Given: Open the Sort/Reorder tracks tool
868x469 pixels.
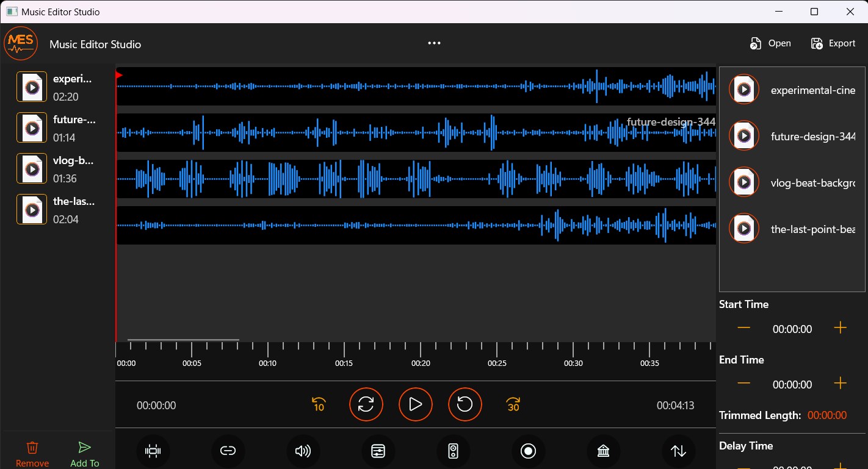Looking at the screenshot, I should pyautogui.click(x=678, y=451).
